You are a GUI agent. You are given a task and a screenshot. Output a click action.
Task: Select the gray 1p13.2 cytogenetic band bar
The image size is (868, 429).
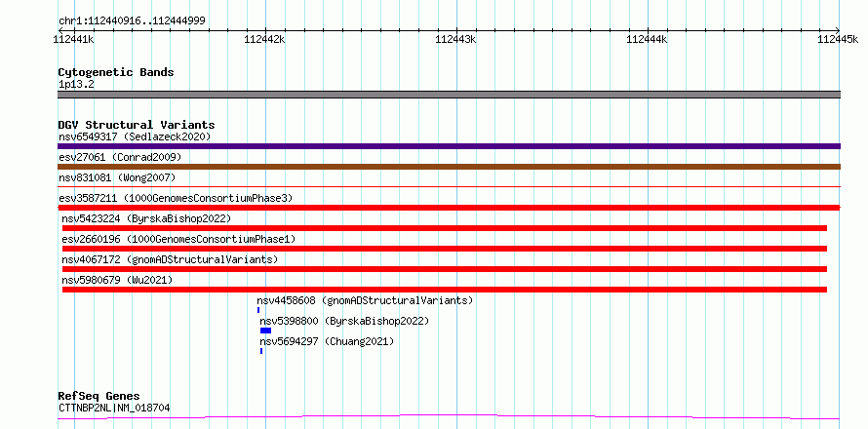pos(449,95)
